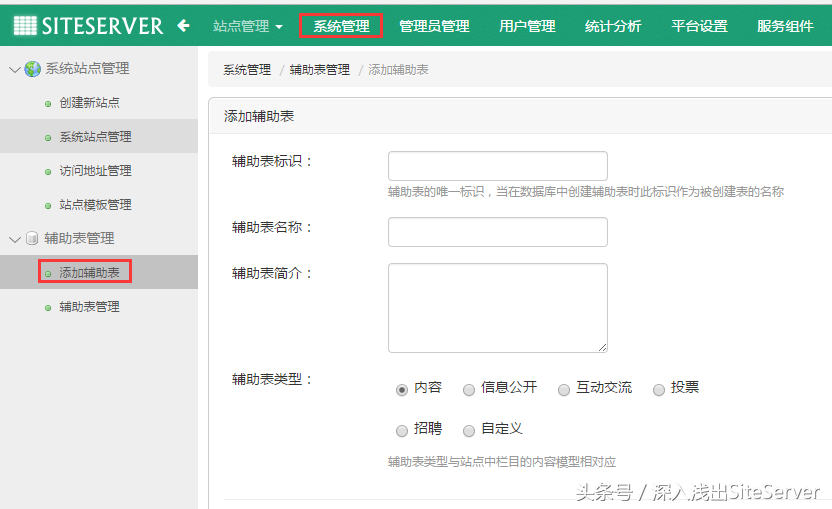Open the 系统管理 top menu
This screenshot has width=832, height=509.
coord(341,26)
